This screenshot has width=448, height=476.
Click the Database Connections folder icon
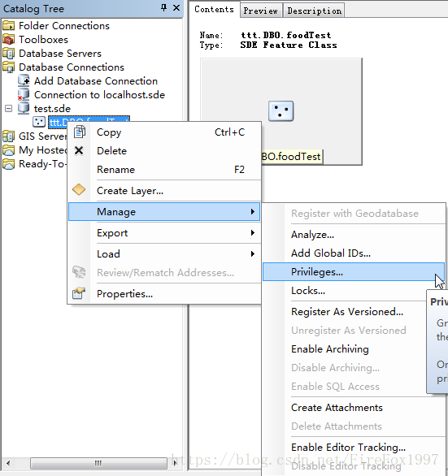(8, 67)
